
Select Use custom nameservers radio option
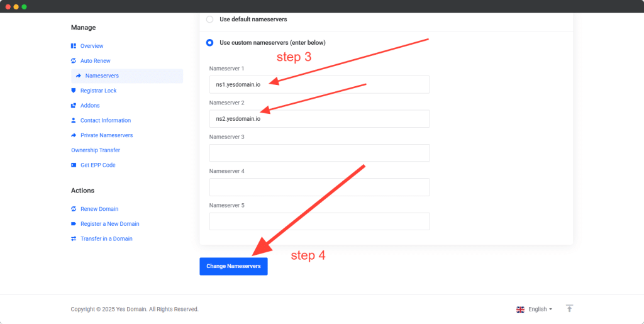pyautogui.click(x=209, y=43)
